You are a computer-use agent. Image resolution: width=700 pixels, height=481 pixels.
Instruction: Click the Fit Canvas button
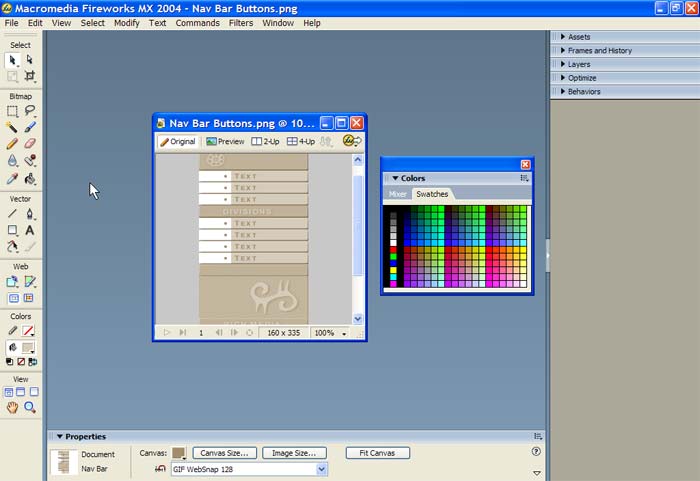click(x=378, y=453)
